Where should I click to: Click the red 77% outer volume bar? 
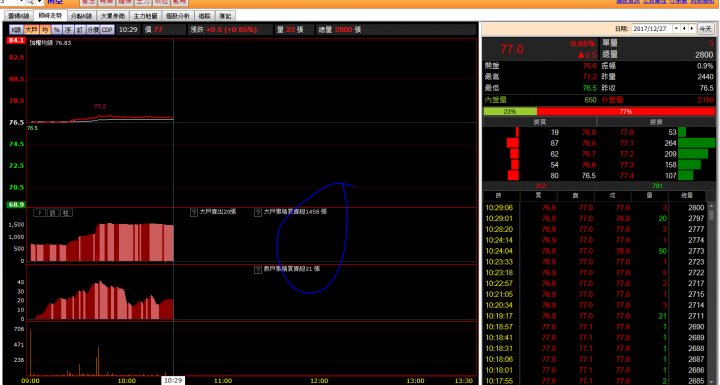point(626,111)
